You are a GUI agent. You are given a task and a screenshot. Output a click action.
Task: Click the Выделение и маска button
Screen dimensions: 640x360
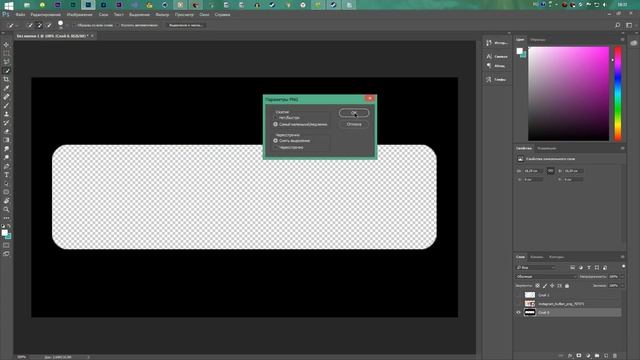pyautogui.click(x=185, y=25)
